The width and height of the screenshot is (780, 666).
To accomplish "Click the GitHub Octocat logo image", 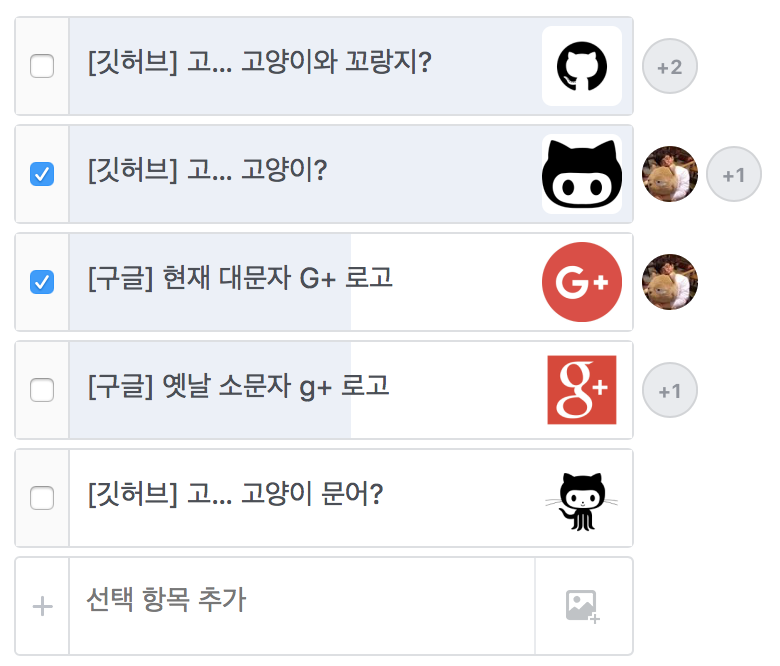I will tap(581, 66).
